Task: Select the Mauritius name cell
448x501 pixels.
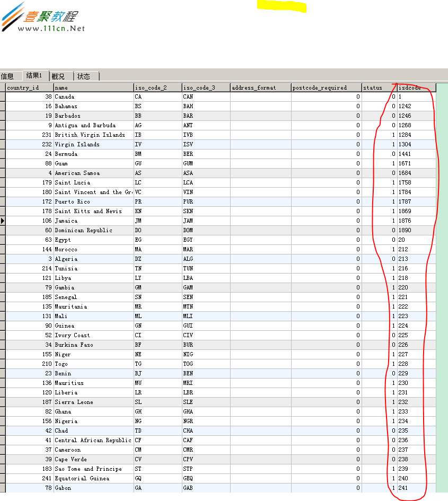Action: 94,383
